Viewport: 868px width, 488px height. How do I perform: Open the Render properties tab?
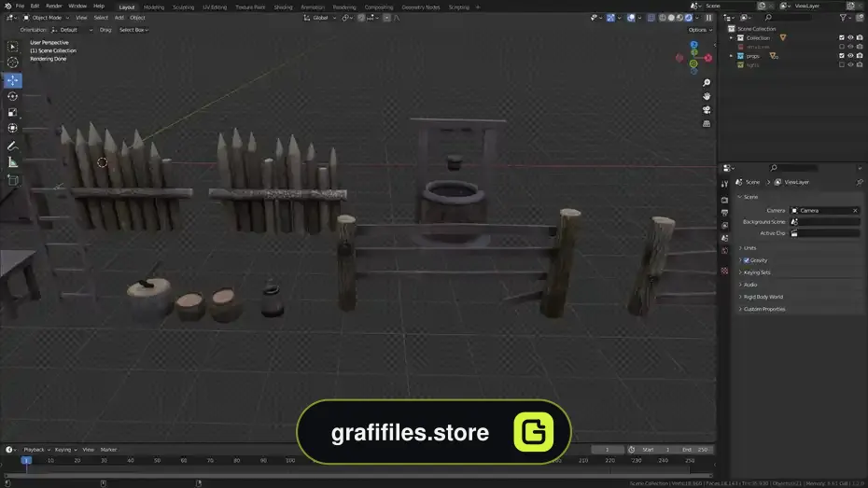pyautogui.click(x=724, y=200)
